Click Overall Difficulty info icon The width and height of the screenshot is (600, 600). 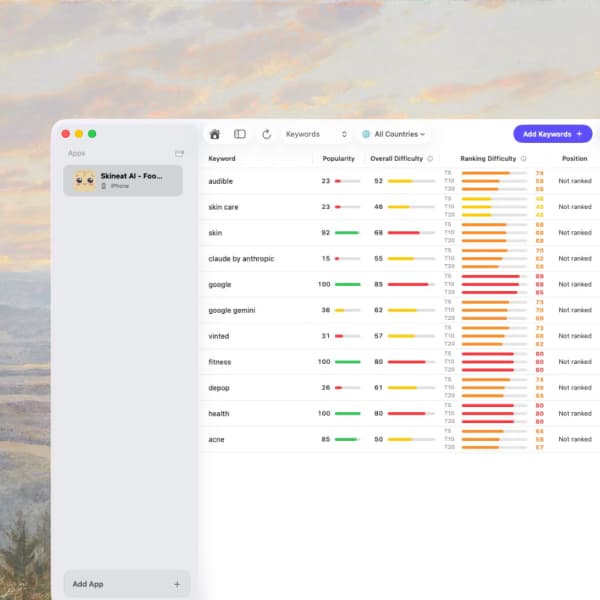430,158
